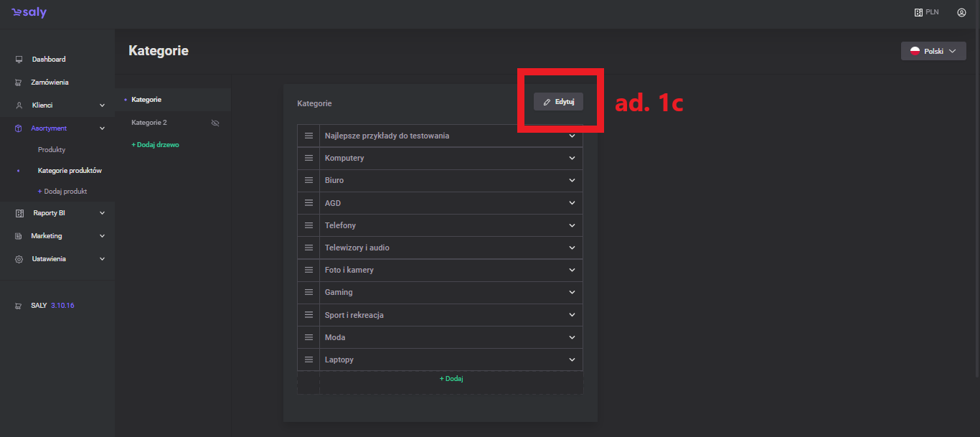This screenshot has height=437, width=980.
Task: Expand the Moda category chevron
Action: point(572,337)
